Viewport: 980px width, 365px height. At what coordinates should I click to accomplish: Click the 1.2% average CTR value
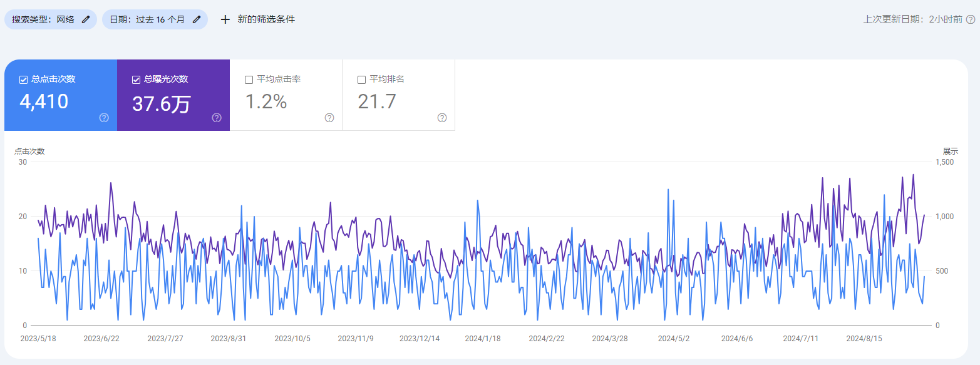pos(266,101)
